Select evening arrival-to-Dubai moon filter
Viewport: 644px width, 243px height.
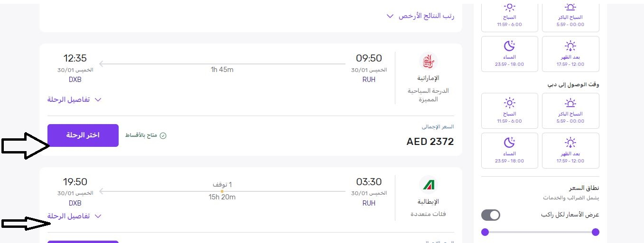click(510, 150)
